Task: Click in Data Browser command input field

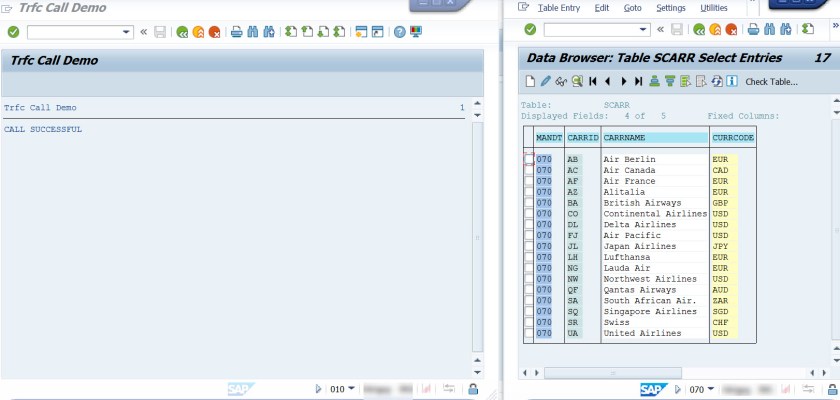Action: point(591,29)
